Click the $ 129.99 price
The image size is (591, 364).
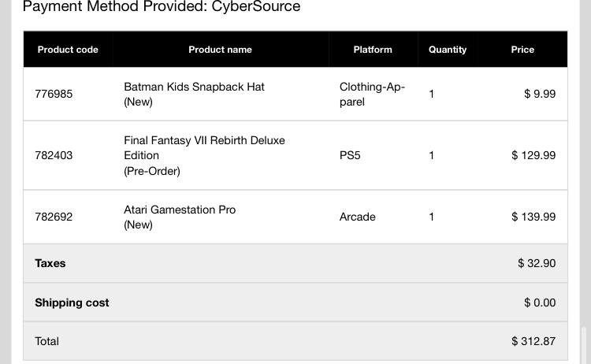(x=533, y=155)
